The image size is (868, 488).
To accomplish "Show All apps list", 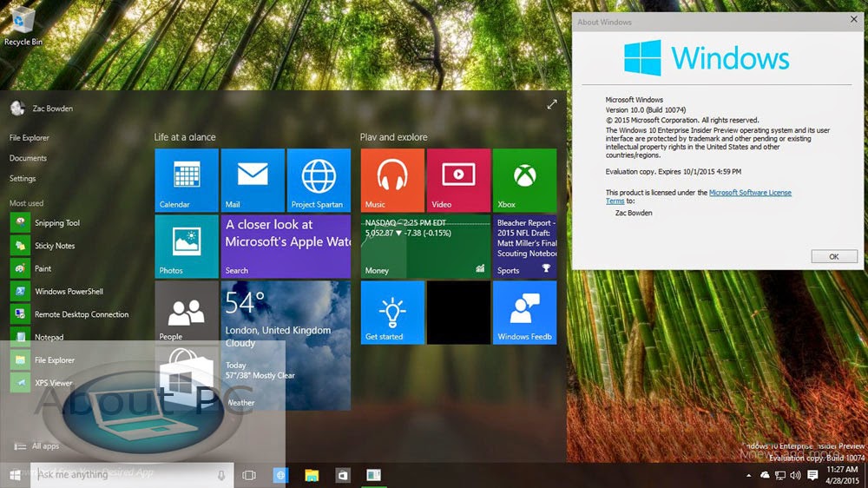I will tap(36, 446).
